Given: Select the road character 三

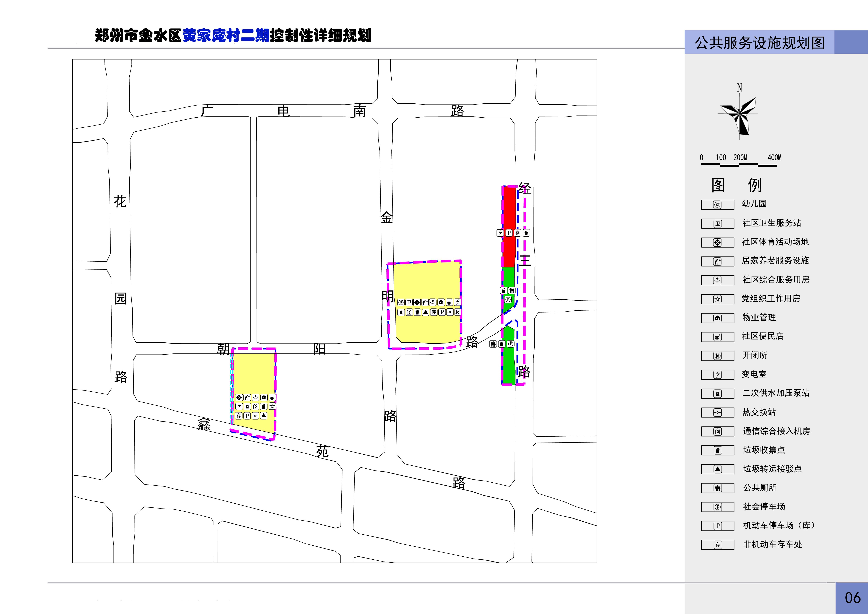Looking at the screenshot, I should [x=525, y=261].
